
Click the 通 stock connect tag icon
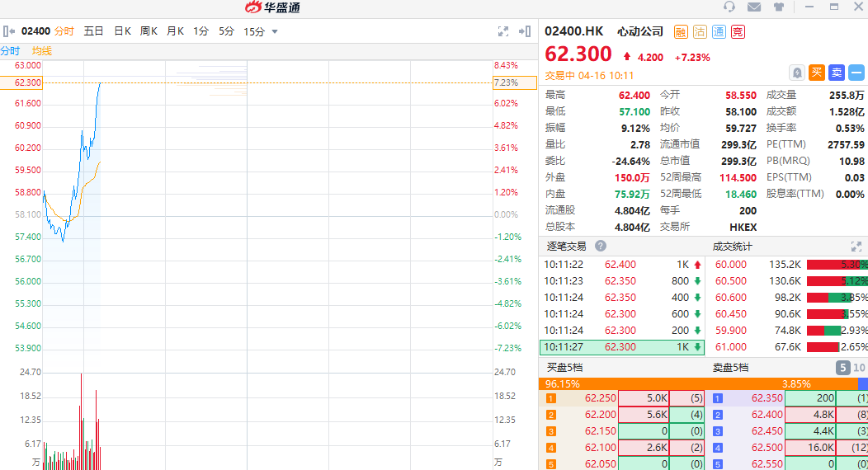point(719,31)
